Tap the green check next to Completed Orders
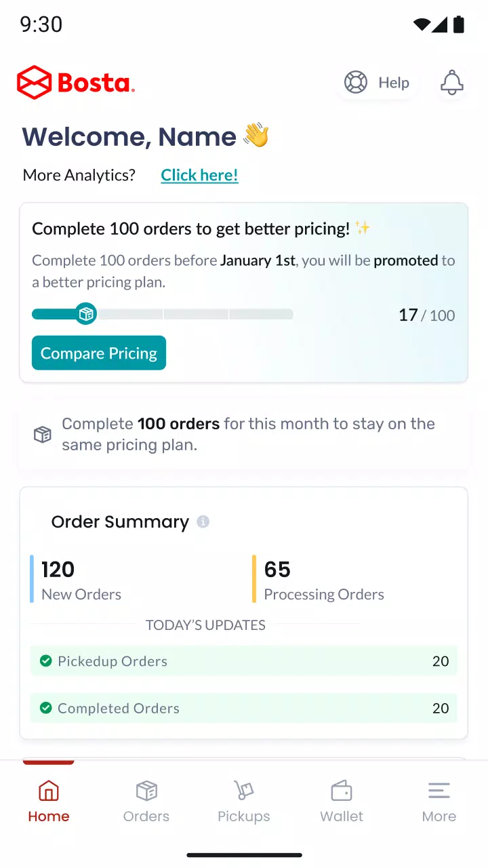This screenshot has width=488, height=868. click(x=46, y=708)
